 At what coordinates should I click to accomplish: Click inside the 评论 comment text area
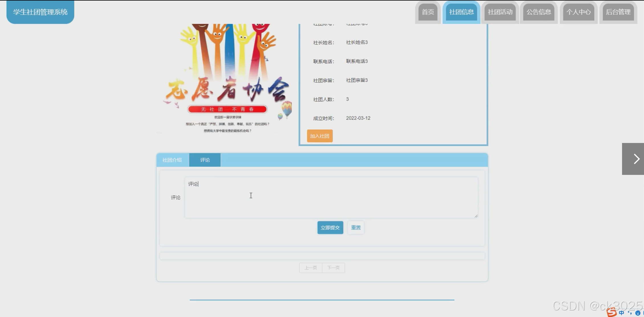[x=331, y=198]
